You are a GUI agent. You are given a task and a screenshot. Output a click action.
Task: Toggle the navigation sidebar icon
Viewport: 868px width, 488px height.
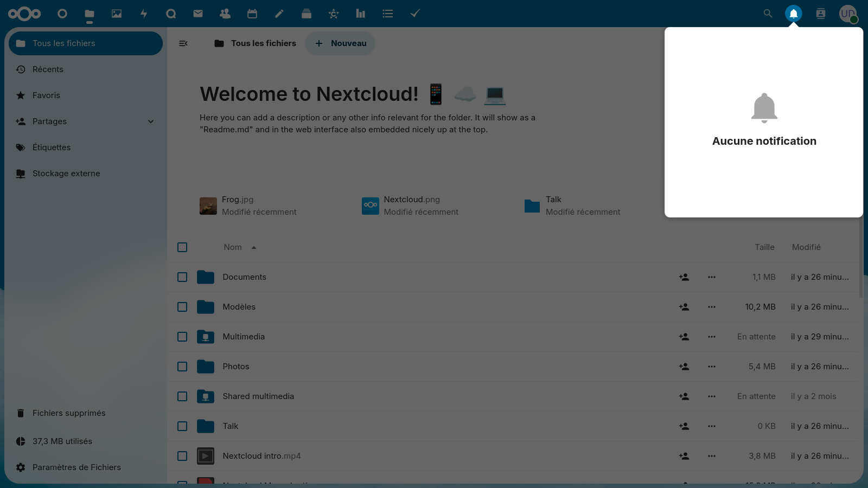pyautogui.click(x=183, y=43)
